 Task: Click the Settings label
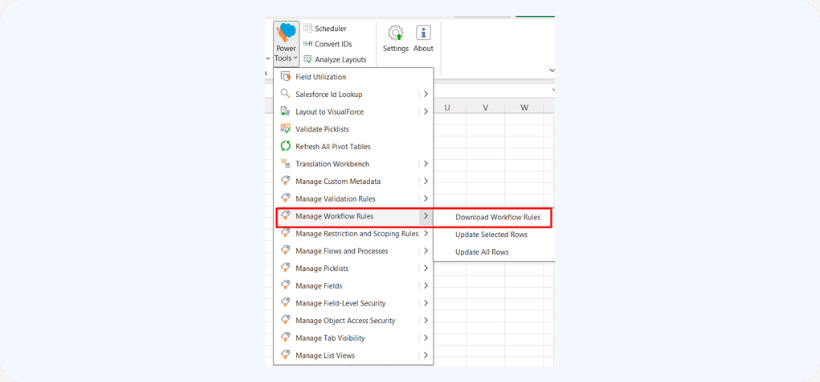click(395, 48)
